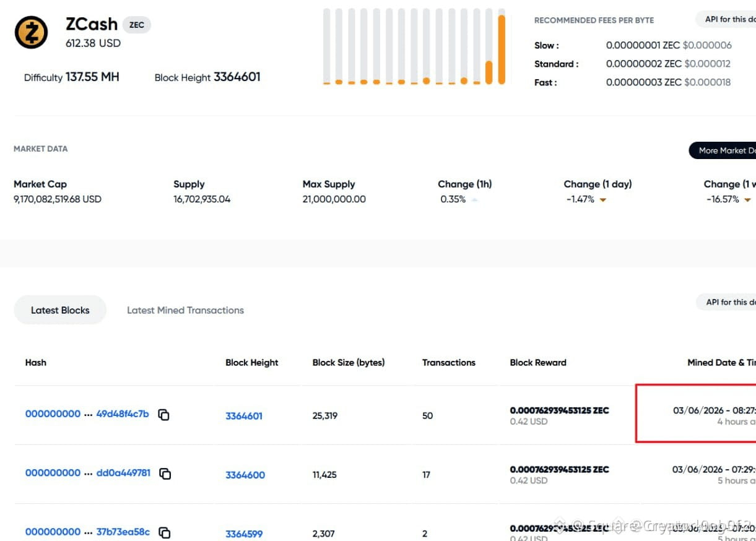Copy hash ending dd0a449781
756x541 pixels.
(165, 474)
